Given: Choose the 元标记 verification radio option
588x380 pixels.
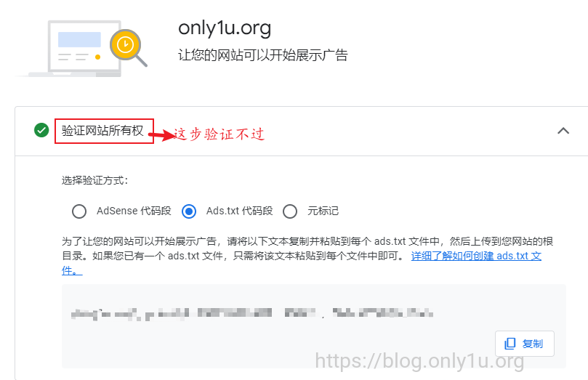Looking at the screenshot, I should click(290, 211).
